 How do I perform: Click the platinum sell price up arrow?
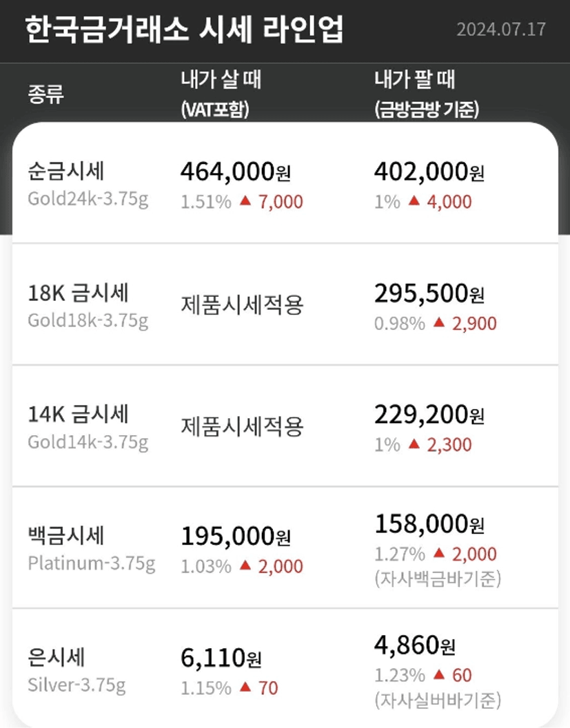[x=438, y=554]
